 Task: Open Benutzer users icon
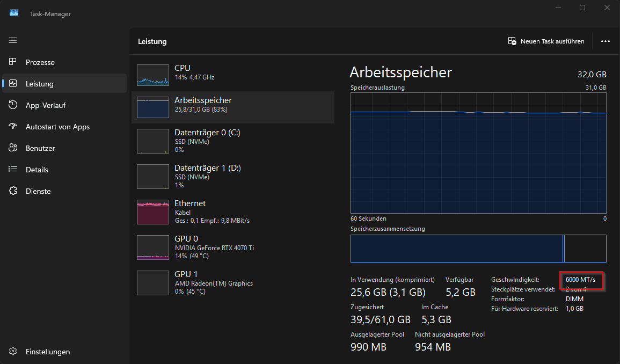pyautogui.click(x=13, y=148)
